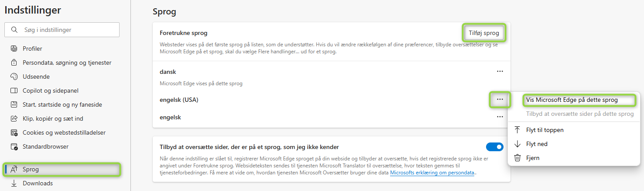Open Persondata, søgning og tjenester icon
The image size is (644, 191).
point(14,63)
